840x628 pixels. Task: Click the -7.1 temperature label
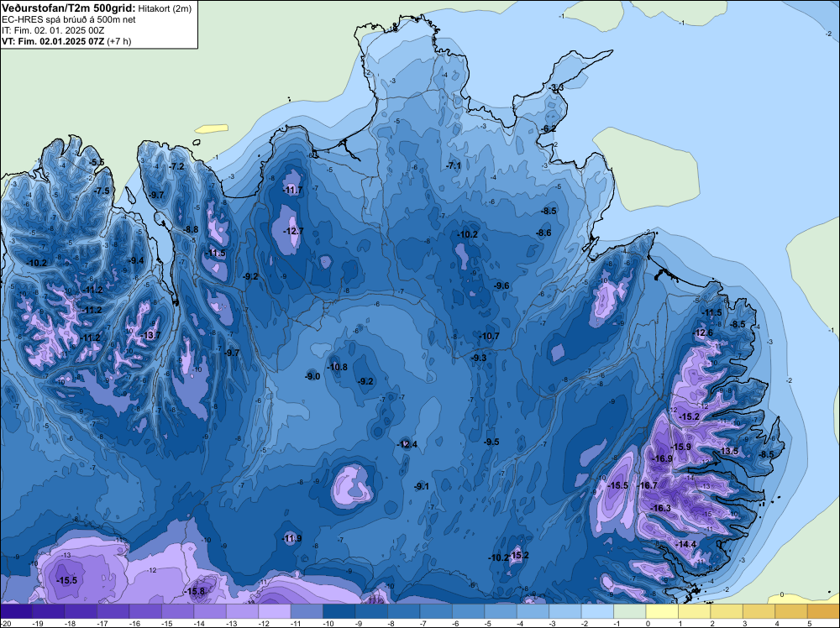pos(454,166)
